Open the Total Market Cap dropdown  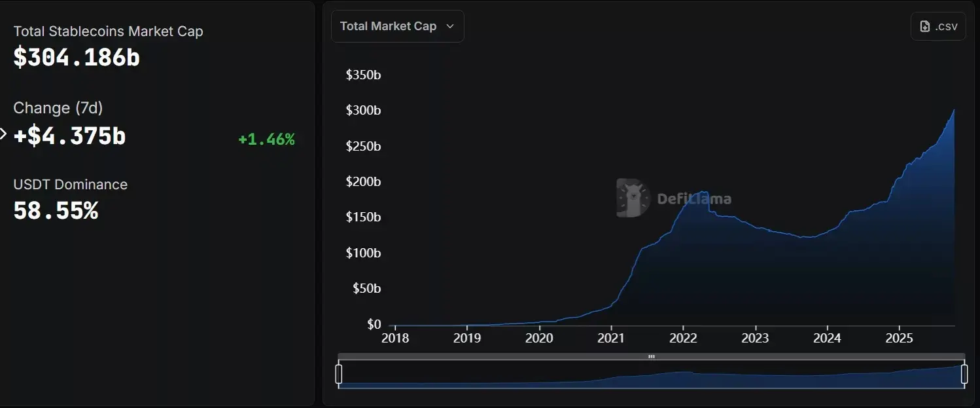[x=397, y=26]
